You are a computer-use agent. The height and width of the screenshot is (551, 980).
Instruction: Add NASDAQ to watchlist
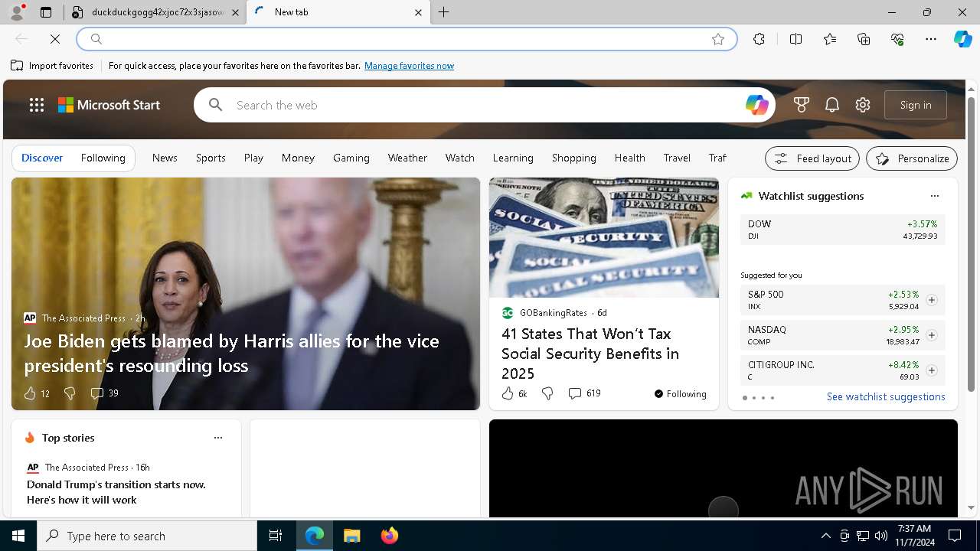(x=932, y=335)
